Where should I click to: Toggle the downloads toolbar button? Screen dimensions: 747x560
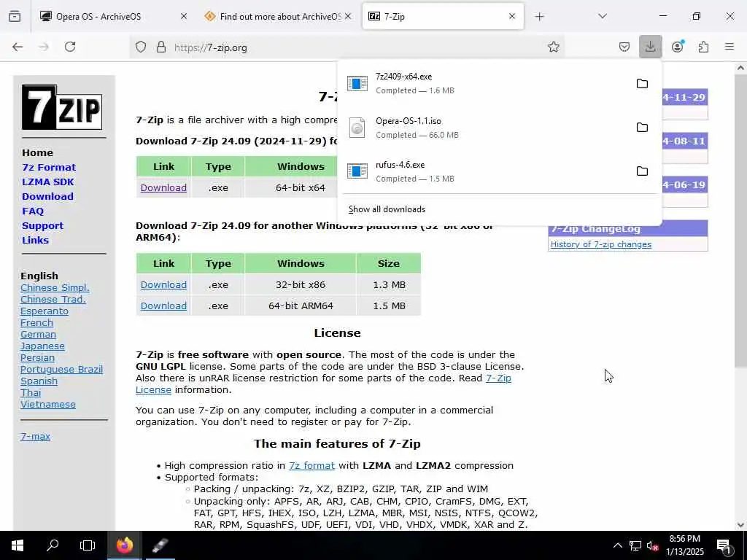(x=650, y=47)
